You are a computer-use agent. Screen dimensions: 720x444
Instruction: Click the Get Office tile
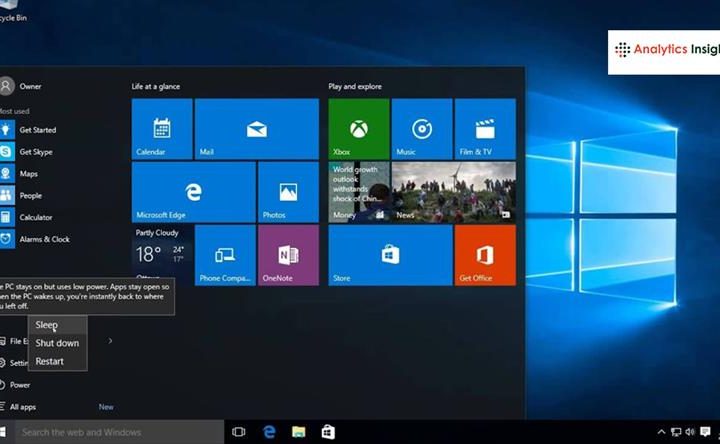coord(485,255)
